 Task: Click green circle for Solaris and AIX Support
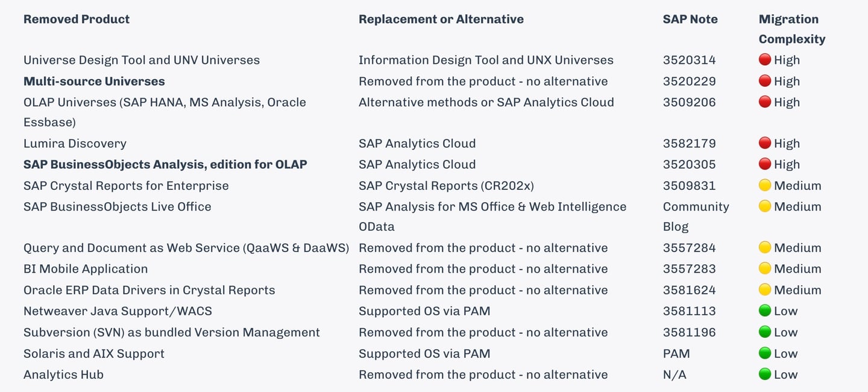tap(765, 353)
